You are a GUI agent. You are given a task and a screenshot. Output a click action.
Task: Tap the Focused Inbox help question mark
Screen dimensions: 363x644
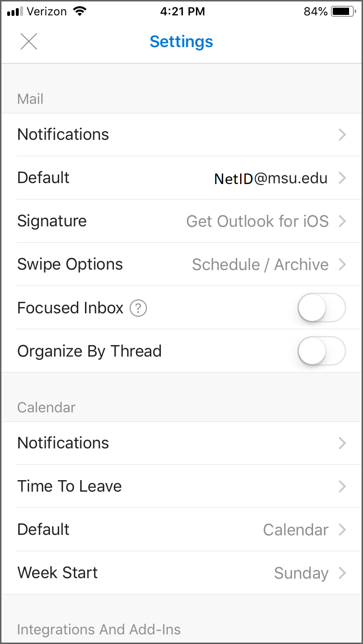click(x=138, y=308)
